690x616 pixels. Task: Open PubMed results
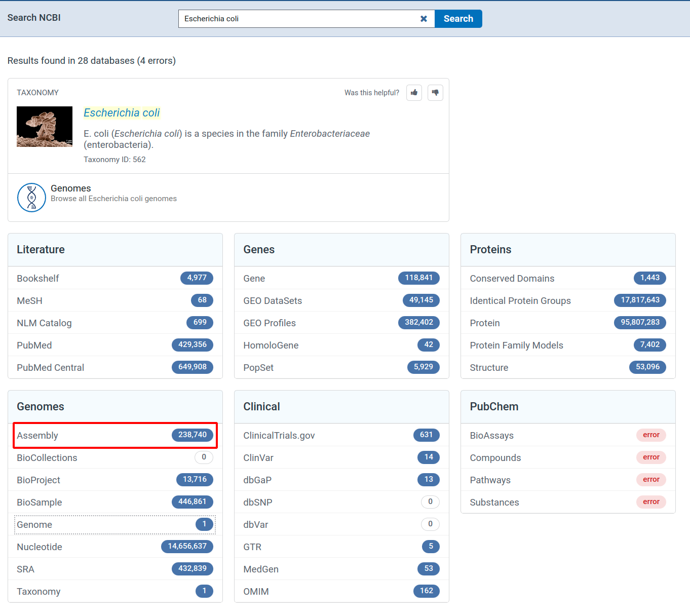tap(115, 345)
